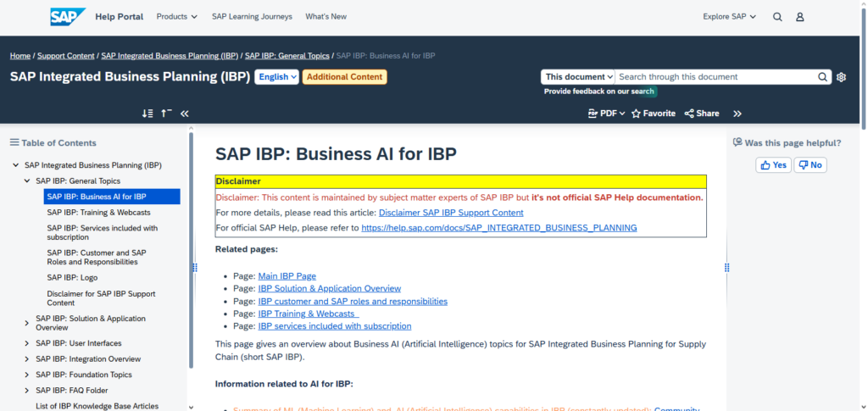Open SAP Learning Journeys menu item
This screenshot has height=411, width=868.
[252, 17]
